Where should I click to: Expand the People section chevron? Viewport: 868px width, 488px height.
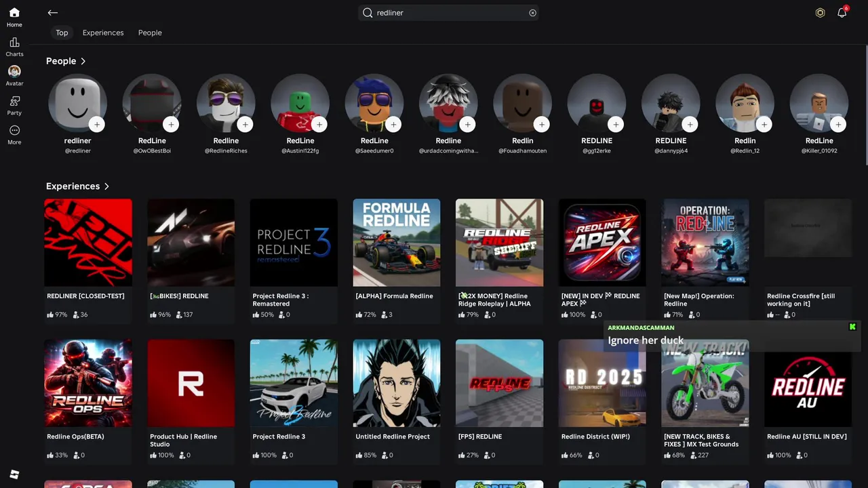coord(83,61)
